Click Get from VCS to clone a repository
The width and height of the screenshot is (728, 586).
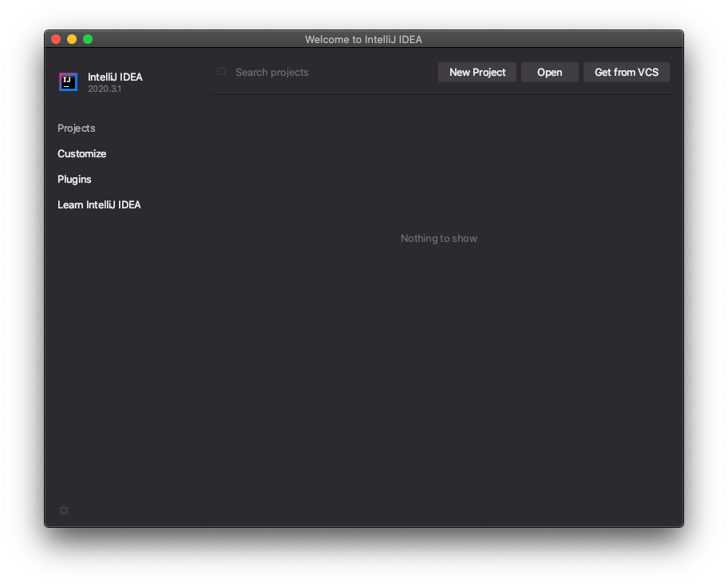pyautogui.click(x=626, y=72)
